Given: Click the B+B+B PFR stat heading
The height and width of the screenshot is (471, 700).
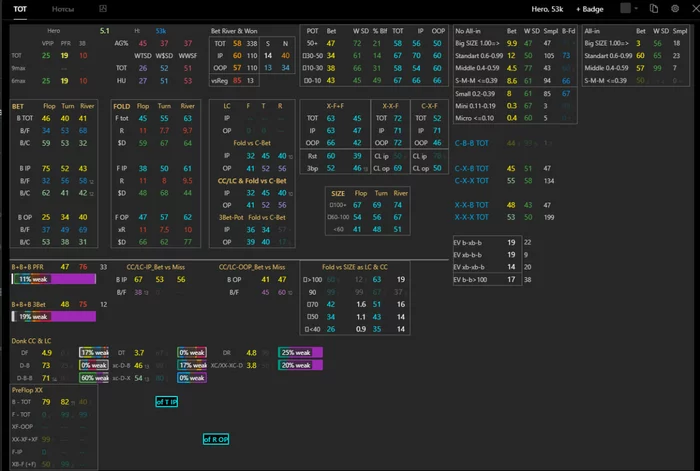Looking at the screenshot, I should [x=28, y=267].
